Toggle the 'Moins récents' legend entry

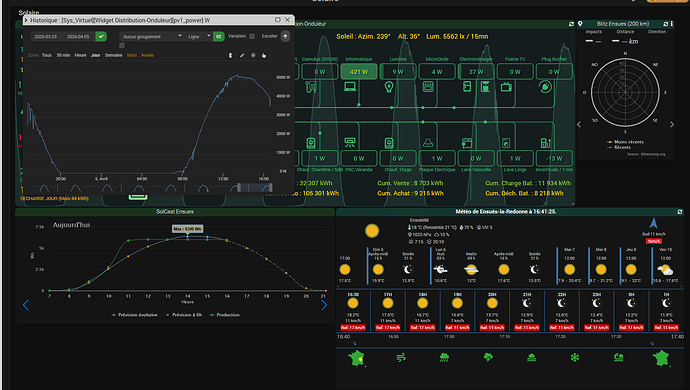(625, 142)
